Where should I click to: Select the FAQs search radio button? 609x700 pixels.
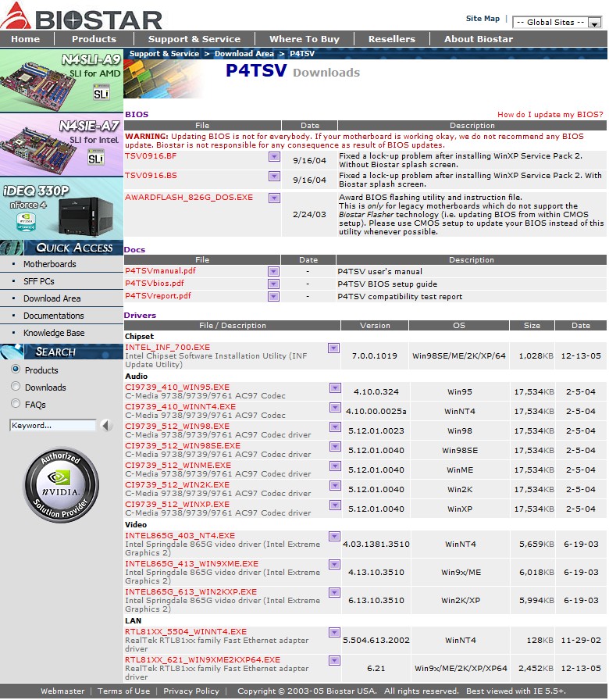pyautogui.click(x=16, y=404)
